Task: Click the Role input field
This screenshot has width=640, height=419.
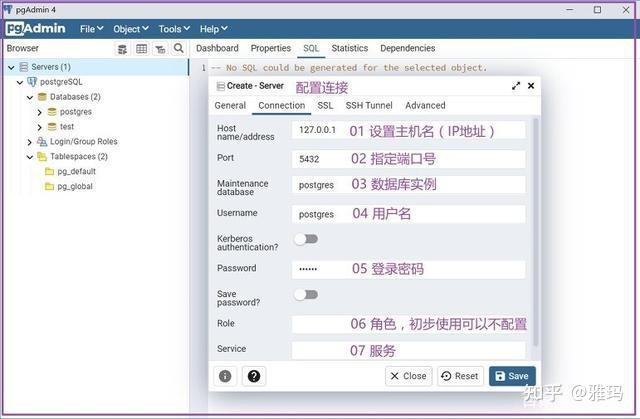Action: 409,324
